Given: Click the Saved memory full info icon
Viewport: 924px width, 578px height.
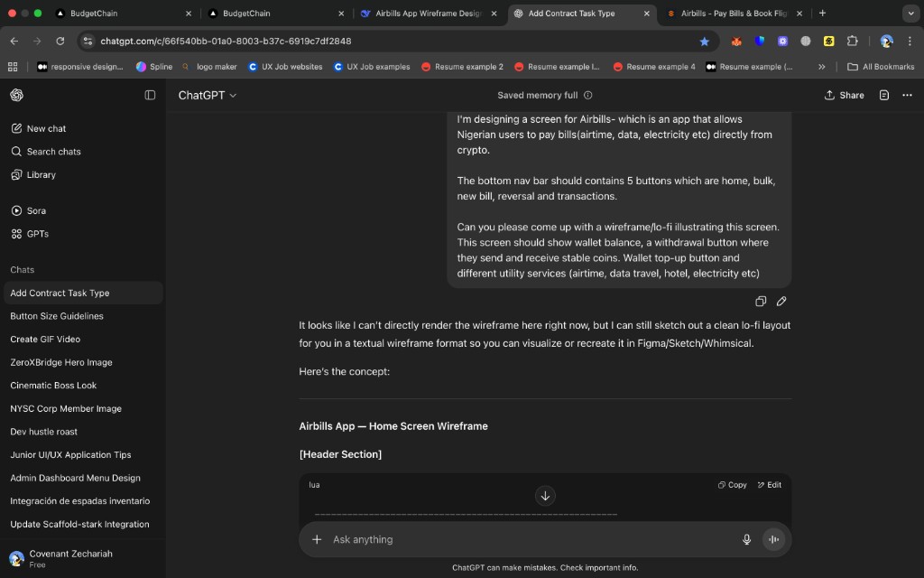Looking at the screenshot, I should (587, 95).
